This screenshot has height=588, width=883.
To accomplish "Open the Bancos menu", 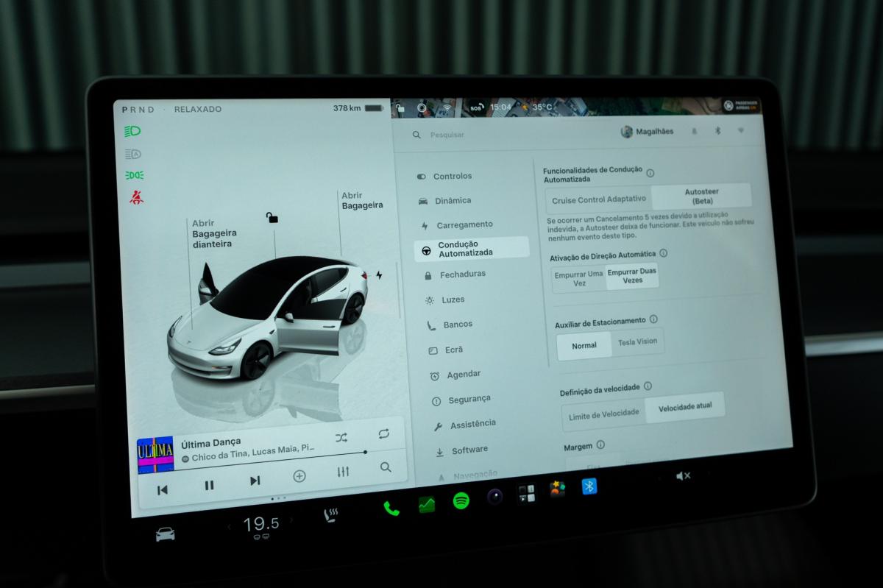I will click(x=450, y=325).
